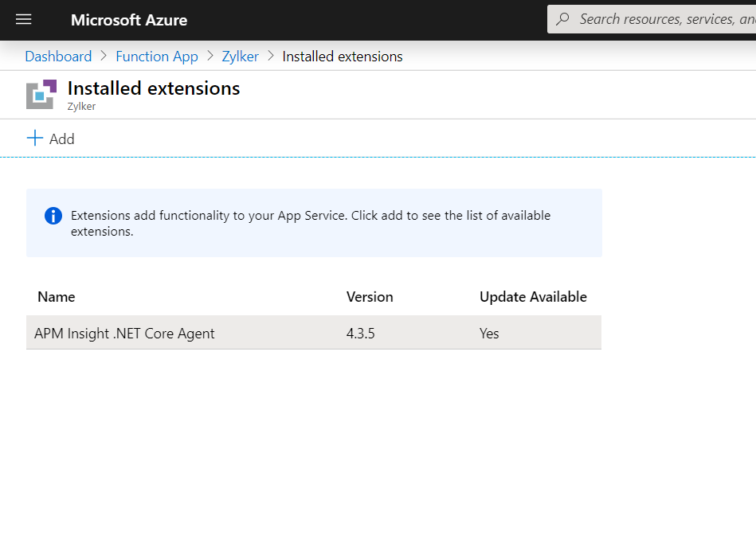Open APM Insight .NET Core Agent extension
The image size is (756, 535).
tap(124, 334)
